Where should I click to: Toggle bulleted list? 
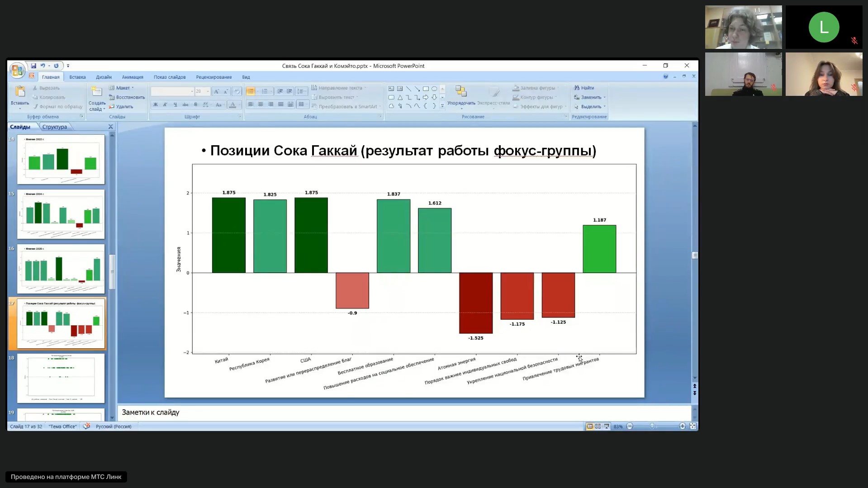pyautogui.click(x=250, y=91)
